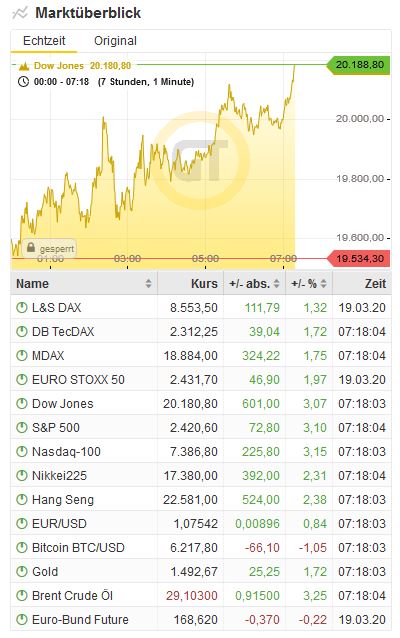This screenshot has width=400, height=638.
Task: Click the 00:00 - 07:18 time range text
Action: [61, 82]
